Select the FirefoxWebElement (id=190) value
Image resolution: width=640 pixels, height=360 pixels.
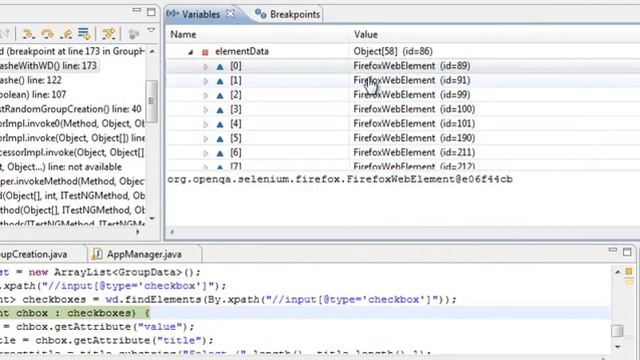click(414, 138)
